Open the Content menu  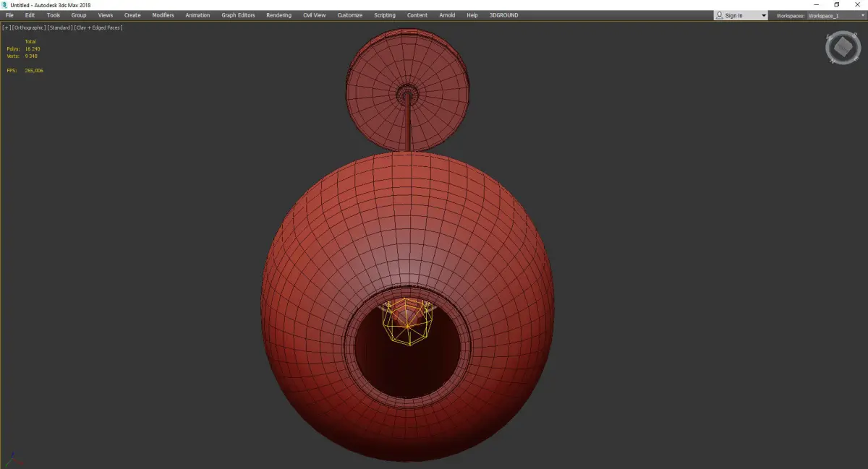[x=417, y=15]
